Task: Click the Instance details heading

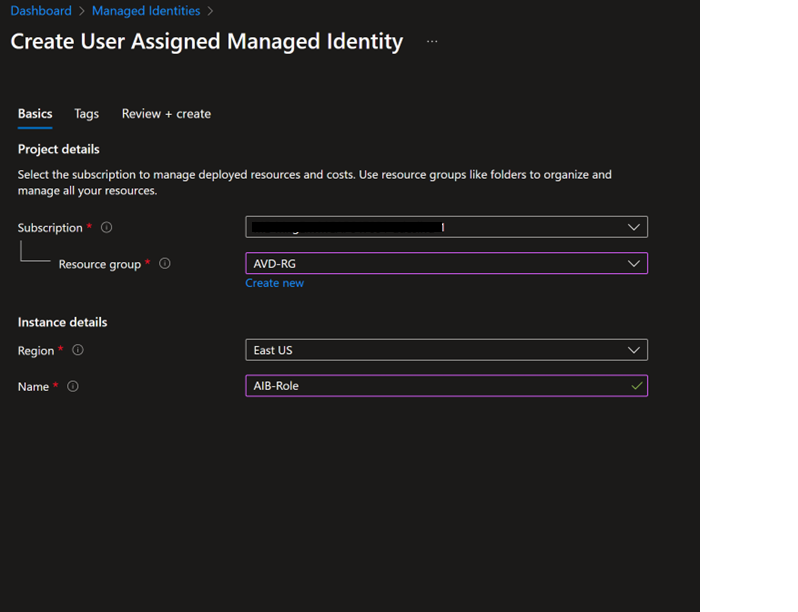Action: coord(63,322)
